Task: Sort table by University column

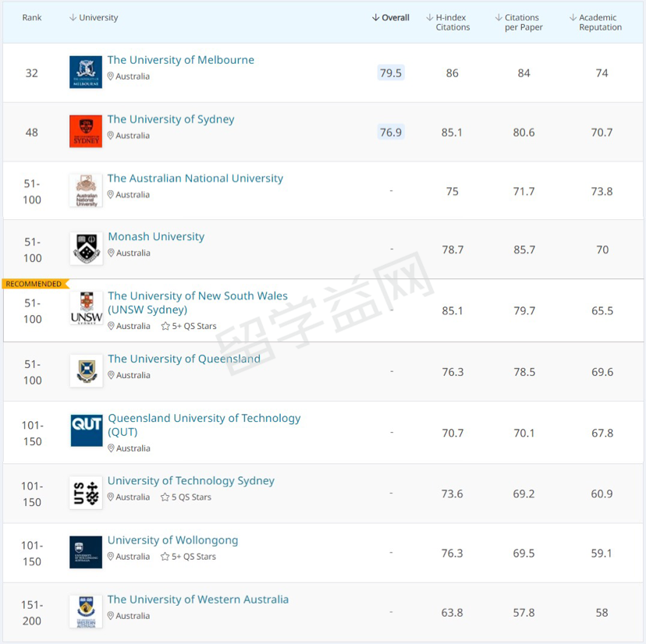Action: (x=94, y=18)
